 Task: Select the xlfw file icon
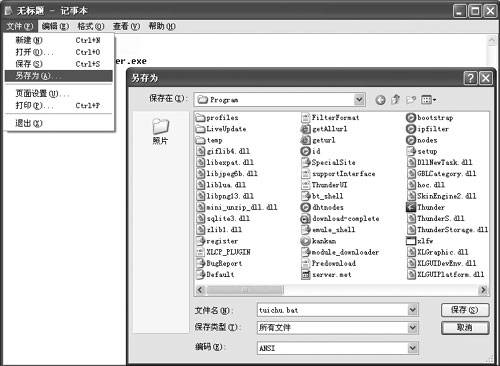(x=411, y=241)
